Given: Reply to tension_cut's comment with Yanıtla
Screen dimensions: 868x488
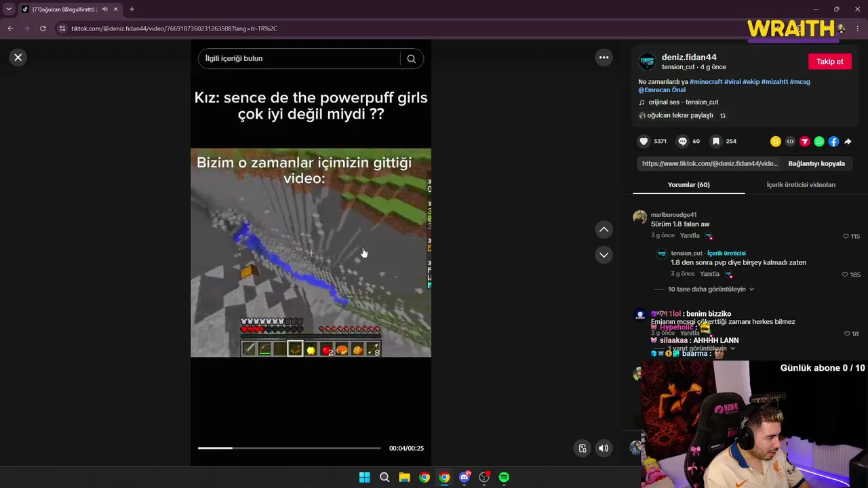Looking at the screenshot, I should pyautogui.click(x=709, y=274).
